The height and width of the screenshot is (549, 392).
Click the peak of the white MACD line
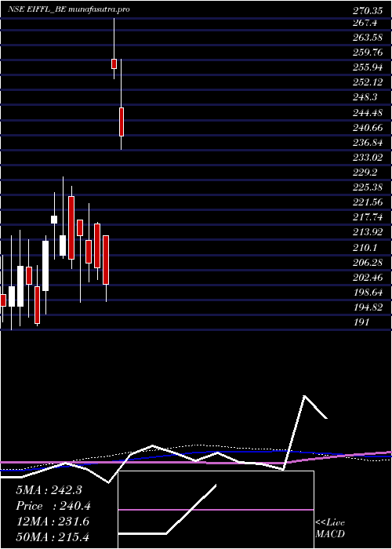[x=305, y=396]
